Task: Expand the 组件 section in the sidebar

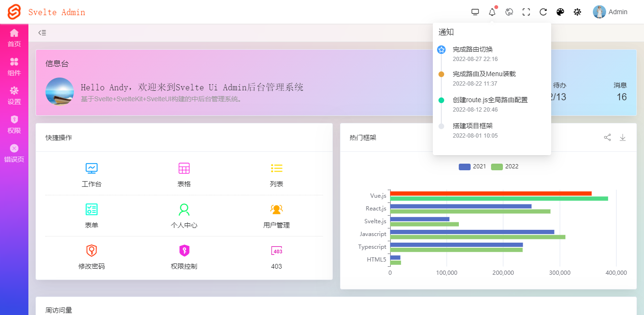Action: pos(14,66)
